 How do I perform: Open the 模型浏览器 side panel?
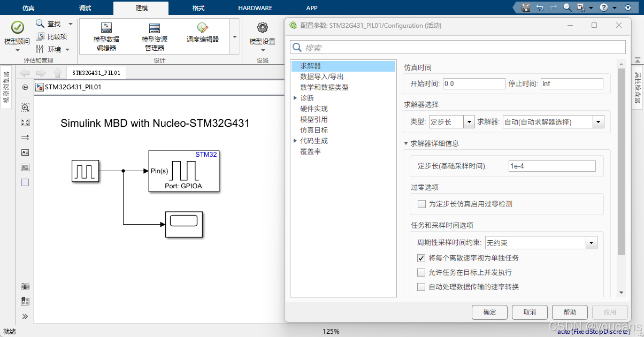6,87
